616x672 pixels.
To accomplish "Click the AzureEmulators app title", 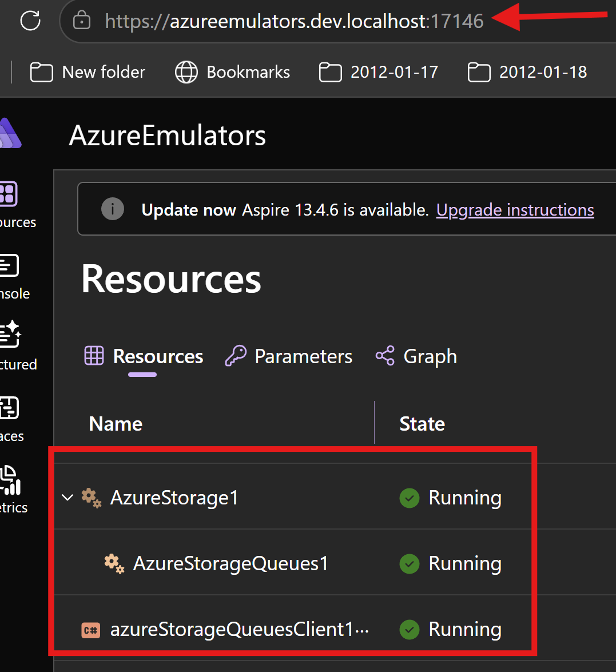I will (167, 136).
